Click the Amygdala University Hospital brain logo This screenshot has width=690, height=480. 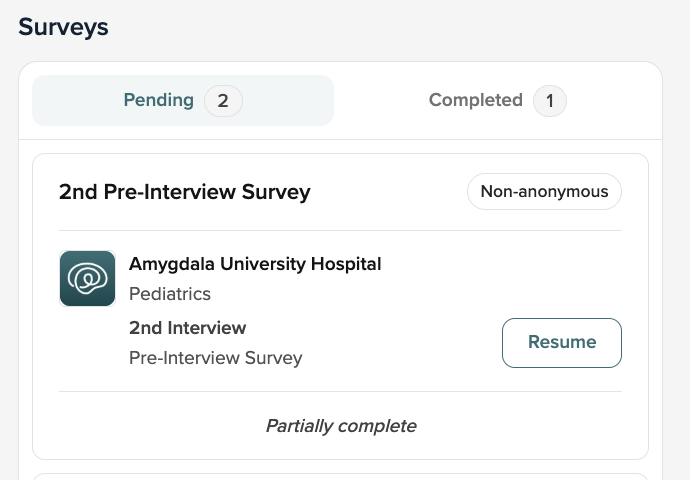[88, 278]
